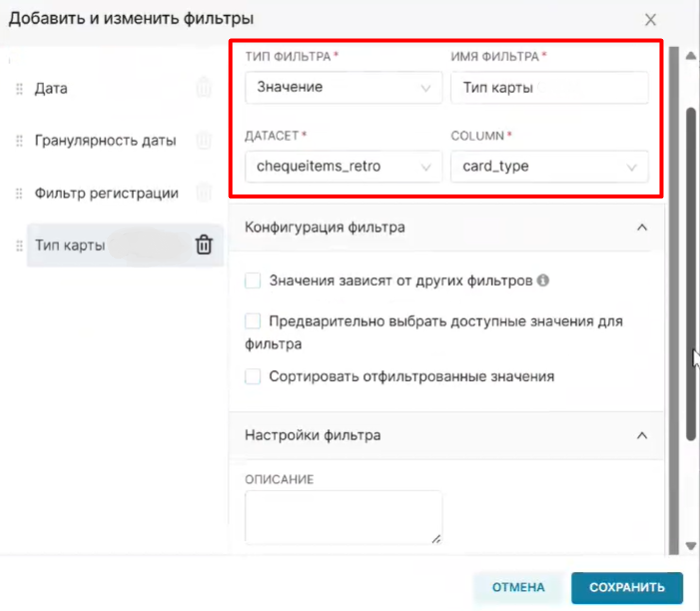700x611 pixels.
Task: Delete the Тип карты filter with trash icon
Action: point(203,245)
